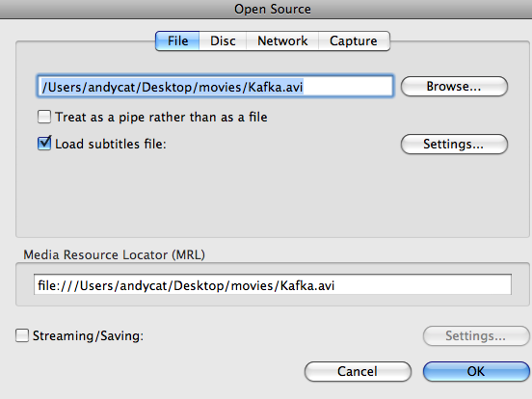This screenshot has height=399, width=532.
Task: Switch to the Disc tab
Action: coord(223,41)
